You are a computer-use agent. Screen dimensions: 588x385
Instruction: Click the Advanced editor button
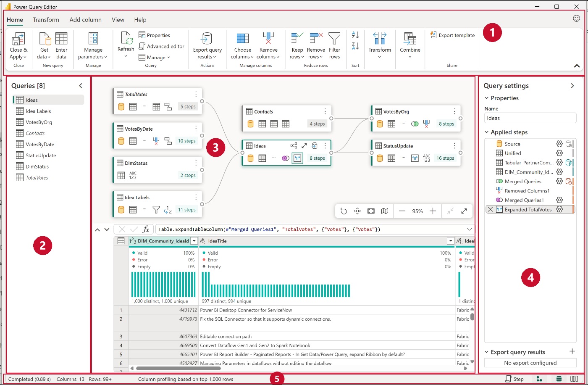[161, 46]
